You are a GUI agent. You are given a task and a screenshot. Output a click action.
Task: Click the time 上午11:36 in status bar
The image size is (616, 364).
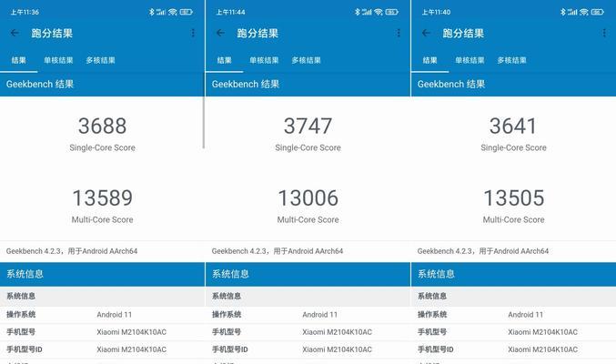[x=25, y=12]
